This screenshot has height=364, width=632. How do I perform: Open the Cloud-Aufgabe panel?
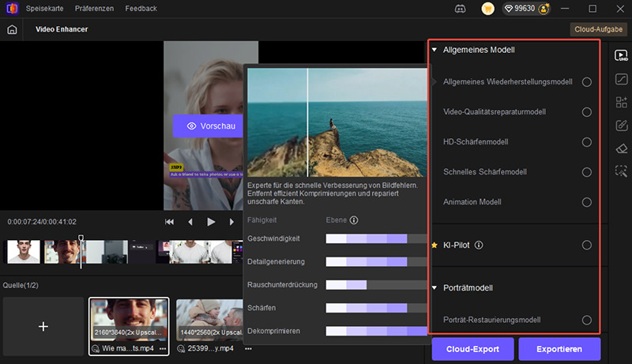[x=599, y=29]
